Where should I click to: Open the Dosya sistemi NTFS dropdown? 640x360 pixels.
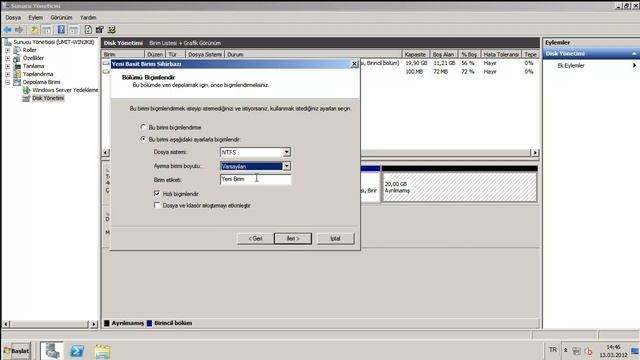(287, 152)
